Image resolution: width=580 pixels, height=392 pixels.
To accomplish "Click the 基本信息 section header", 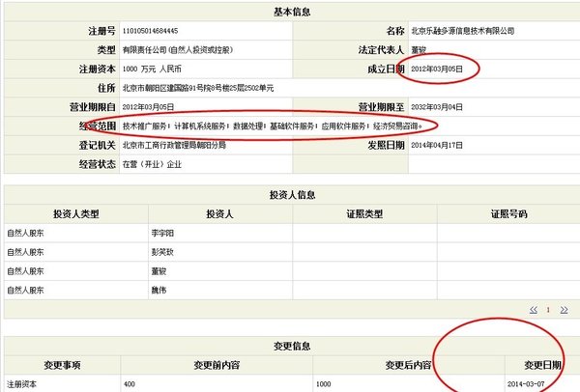I will click(x=292, y=12).
